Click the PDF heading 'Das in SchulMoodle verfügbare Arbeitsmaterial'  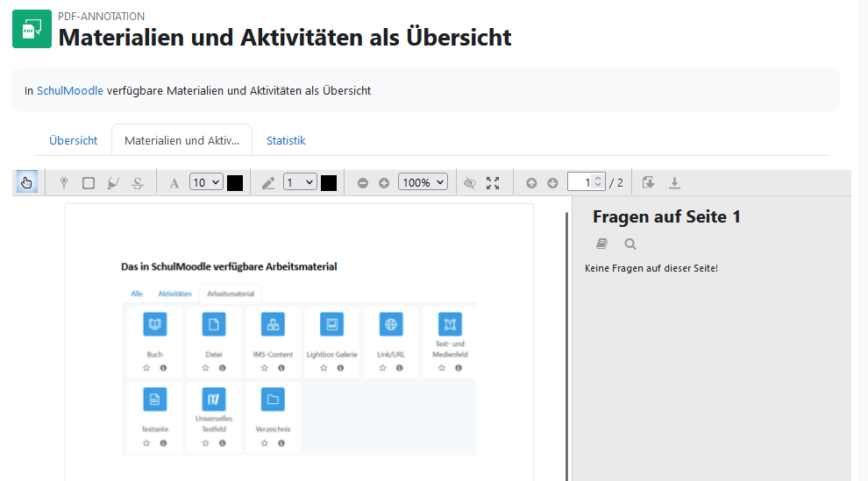point(229,266)
